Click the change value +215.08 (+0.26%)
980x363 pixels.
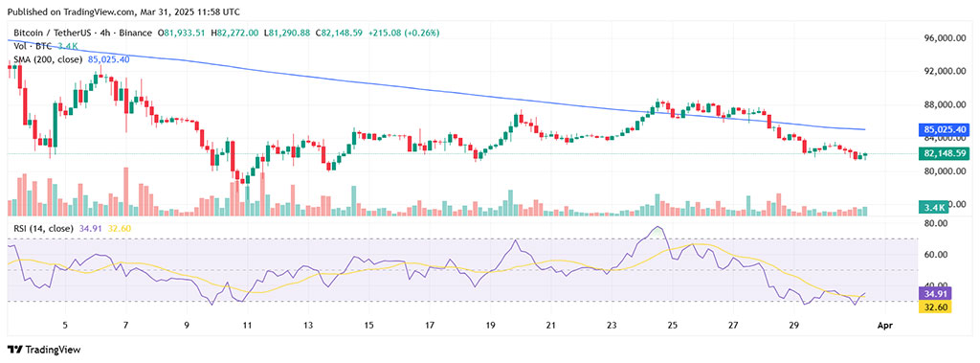point(404,33)
